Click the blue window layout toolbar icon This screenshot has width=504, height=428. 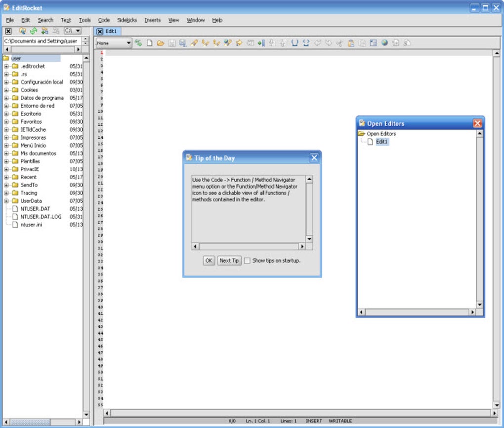point(373,43)
